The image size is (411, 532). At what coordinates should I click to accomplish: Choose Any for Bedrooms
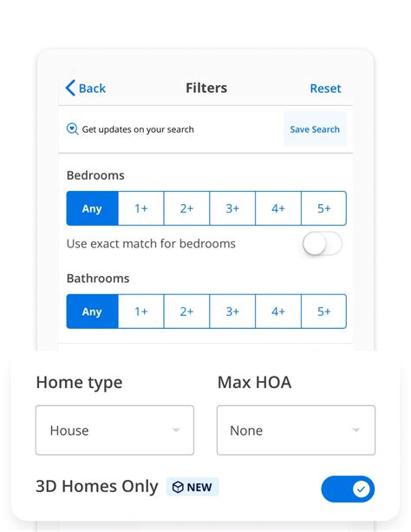(92, 208)
